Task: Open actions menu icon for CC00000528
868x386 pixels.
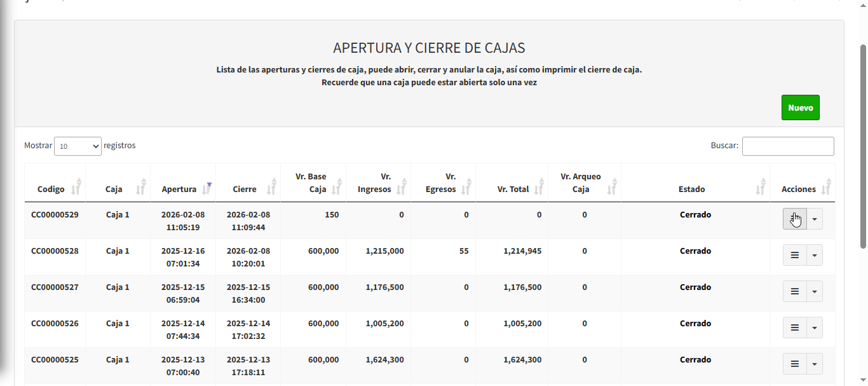Action: (x=794, y=255)
